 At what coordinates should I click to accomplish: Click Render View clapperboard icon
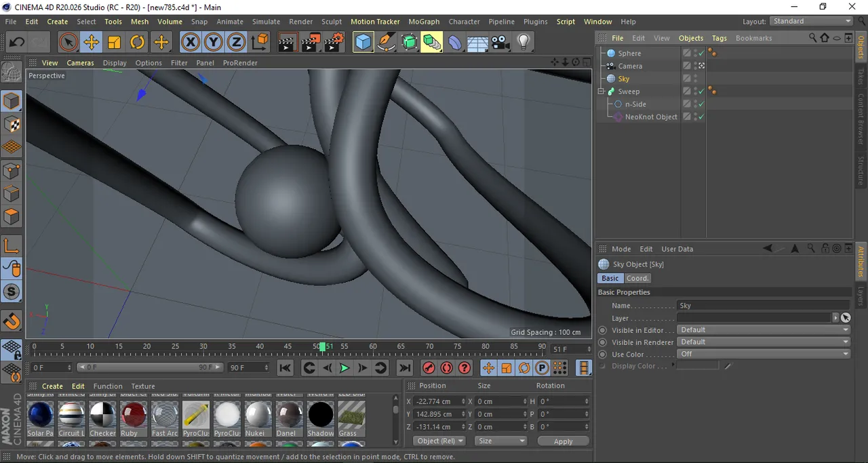(x=287, y=43)
